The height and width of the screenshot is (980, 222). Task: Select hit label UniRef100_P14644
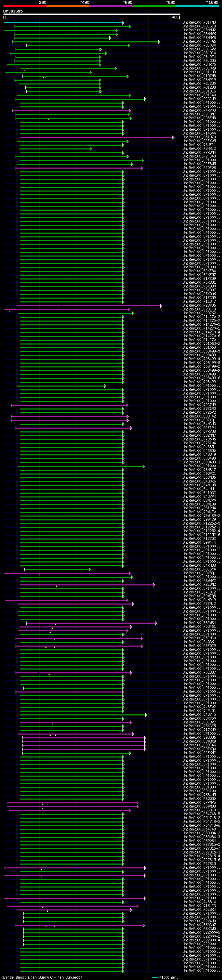click(x=199, y=133)
